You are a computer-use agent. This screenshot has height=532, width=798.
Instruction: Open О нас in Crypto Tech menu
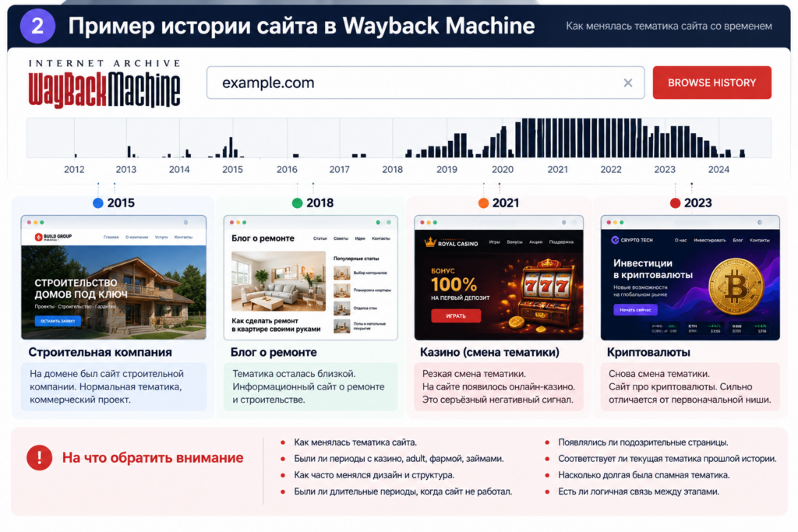(x=680, y=240)
